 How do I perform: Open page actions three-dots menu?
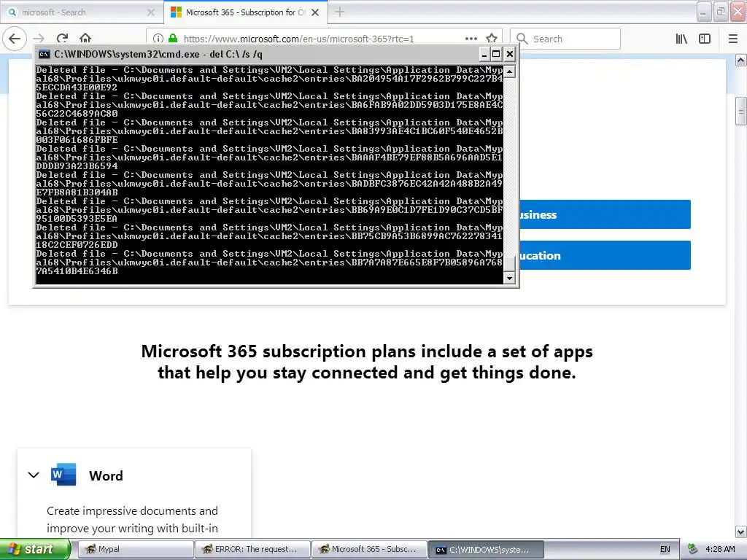471,39
